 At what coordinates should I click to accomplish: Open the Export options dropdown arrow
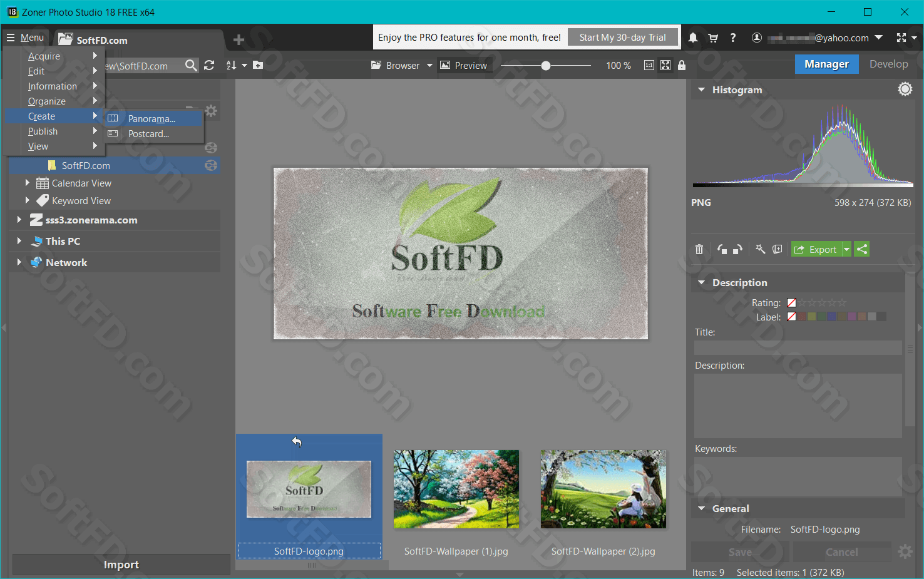click(x=846, y=249)
